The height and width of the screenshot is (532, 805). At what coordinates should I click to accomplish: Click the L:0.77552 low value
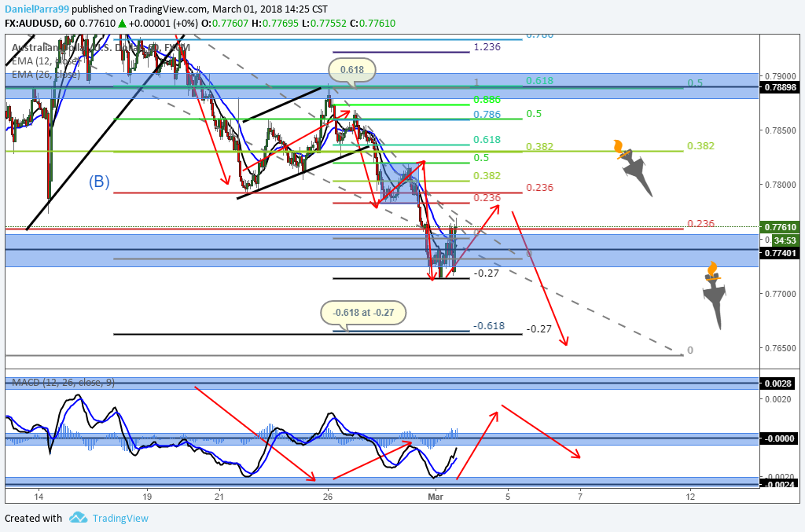coord(324,23)
